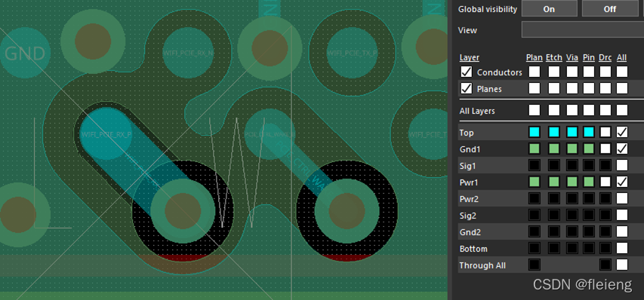This screenshot has height=300, width=644.
Task: Enable Through All row All visibility
Action: coord(622,265)
